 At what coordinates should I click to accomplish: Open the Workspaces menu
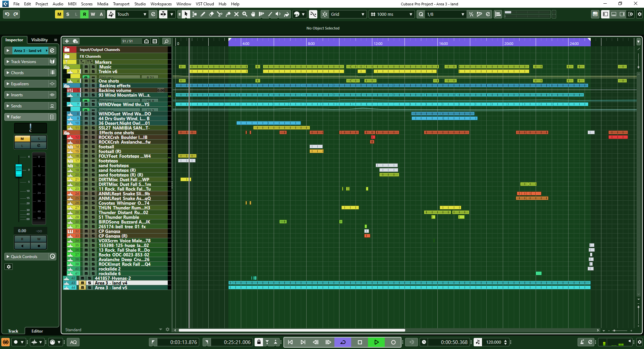[x=161, y=4]
